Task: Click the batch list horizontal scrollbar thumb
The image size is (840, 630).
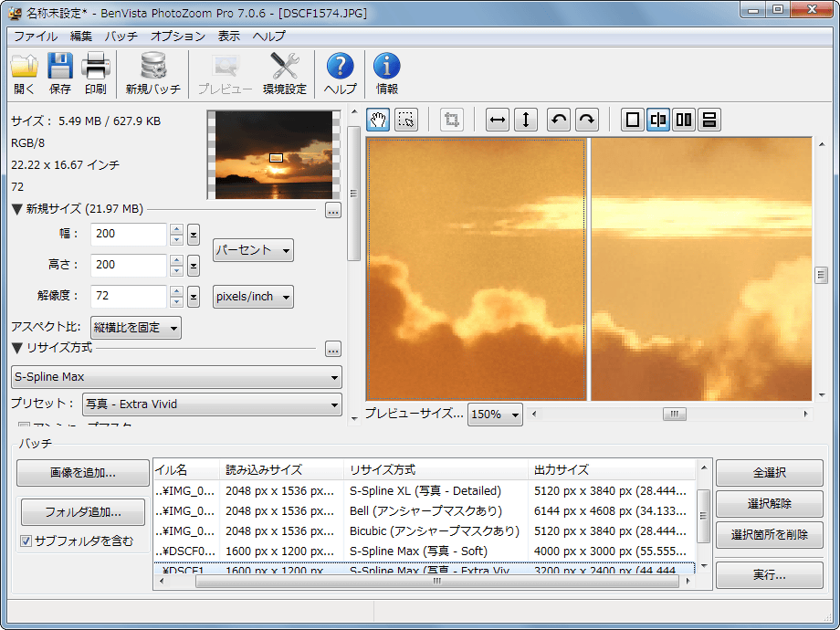Action: coord(437,582)
